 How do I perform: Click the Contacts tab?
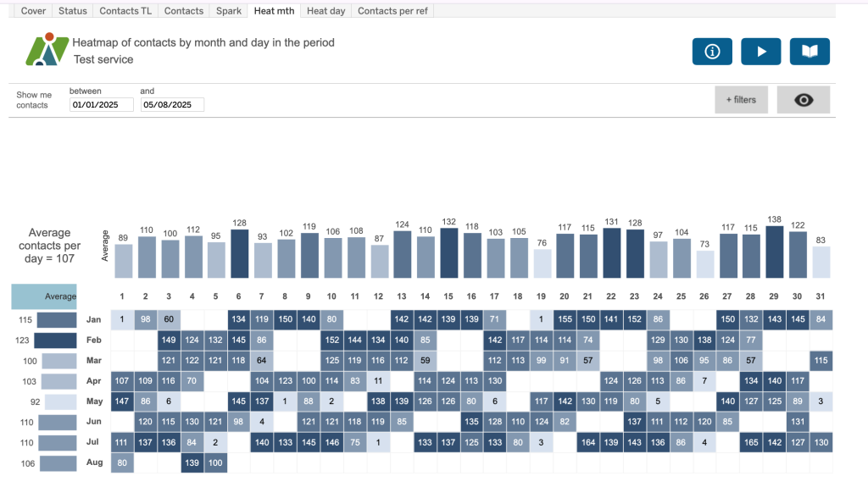[184, 11]
